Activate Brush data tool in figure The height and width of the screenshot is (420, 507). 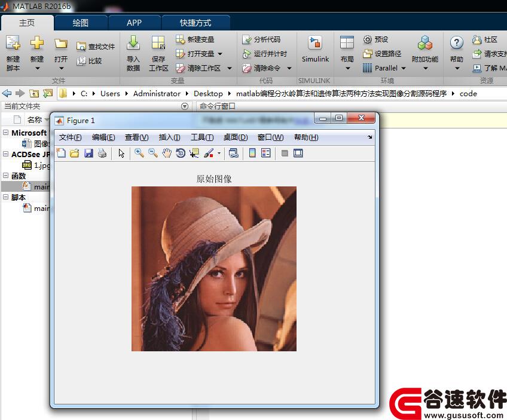click(x=209, y=153)
